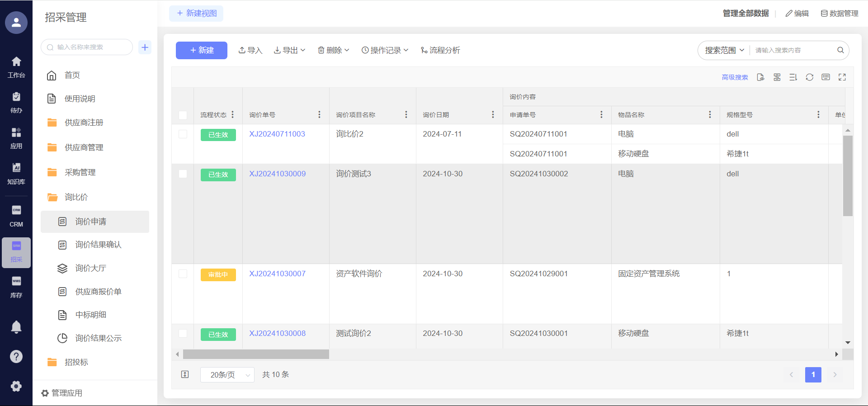Viewport: 868px width, 406px height.
Task: Open the 库存 WMS sidebar icon
Action: click(x=16, y=287)
